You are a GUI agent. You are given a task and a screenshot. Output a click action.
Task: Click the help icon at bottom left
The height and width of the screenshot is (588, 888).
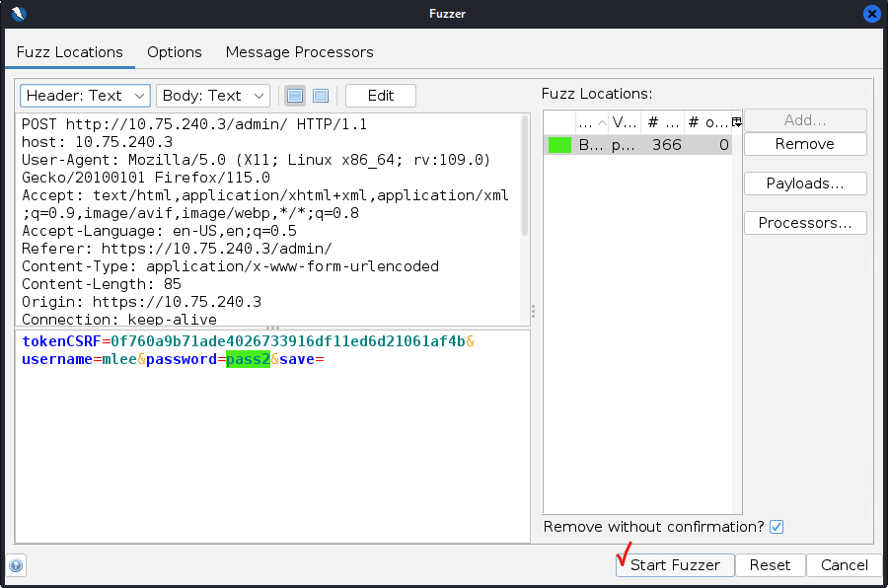coord(16,565)
